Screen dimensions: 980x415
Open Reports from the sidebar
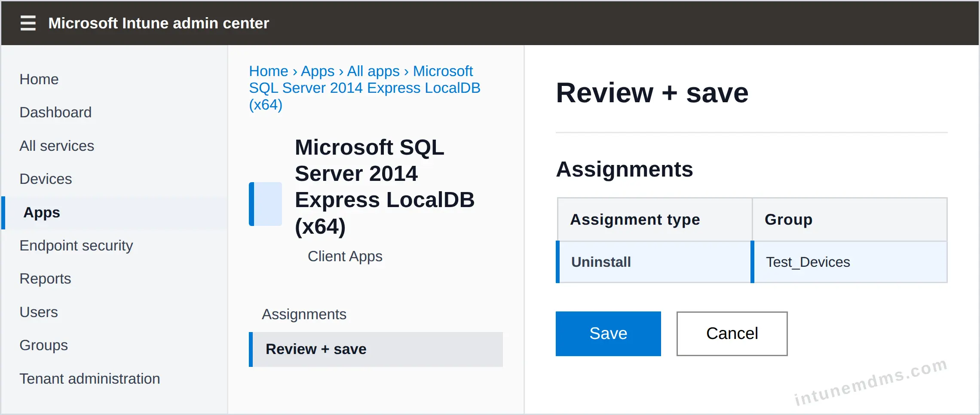coord(45,278)
